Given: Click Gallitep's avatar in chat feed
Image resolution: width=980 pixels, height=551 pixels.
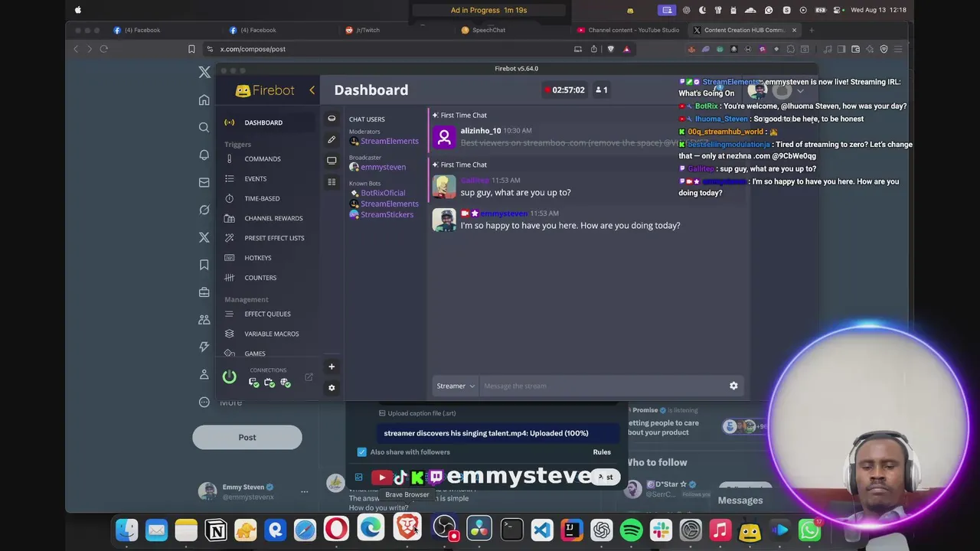Looking at the screenshot, I should pos(444,187).
